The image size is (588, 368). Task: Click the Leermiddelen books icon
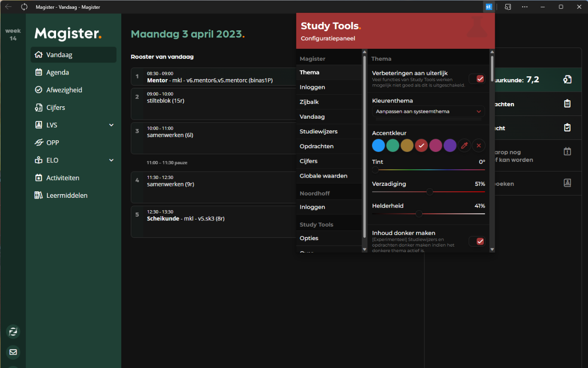click(39, 195)
